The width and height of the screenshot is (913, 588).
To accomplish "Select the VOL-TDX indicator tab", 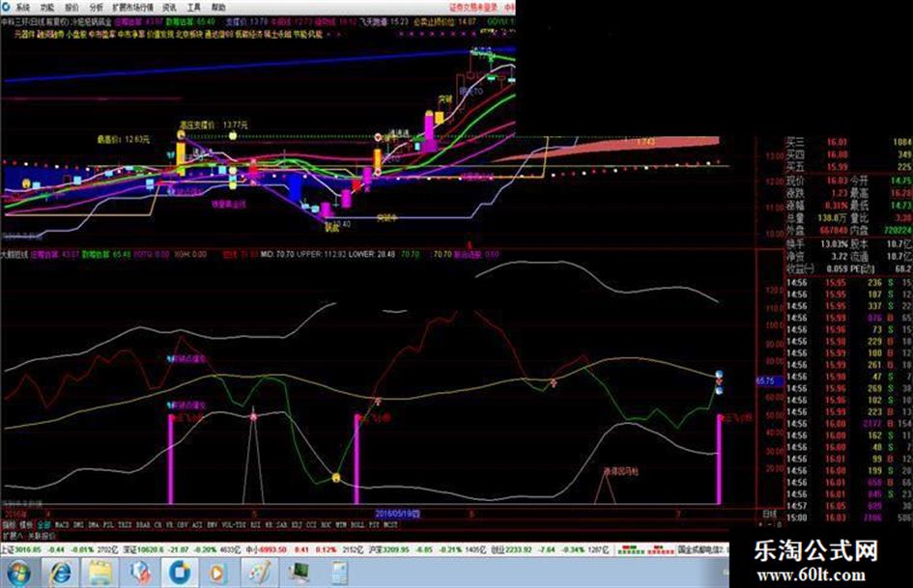I will coord(234,524).
